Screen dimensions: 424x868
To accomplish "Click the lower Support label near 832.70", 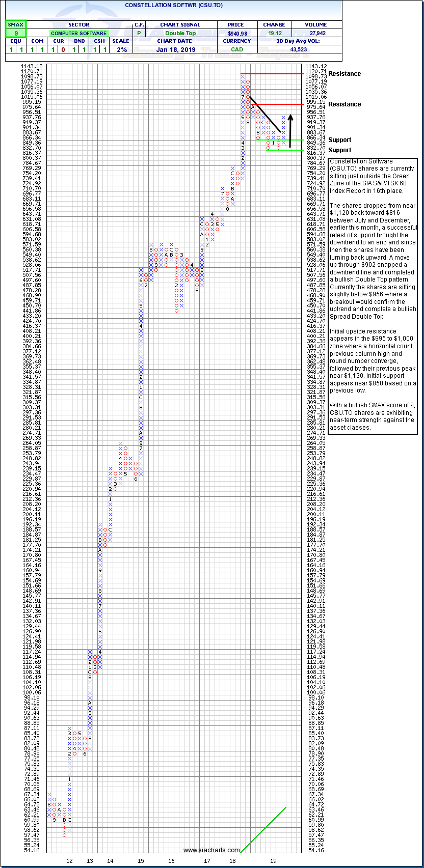I will [339, 150].
